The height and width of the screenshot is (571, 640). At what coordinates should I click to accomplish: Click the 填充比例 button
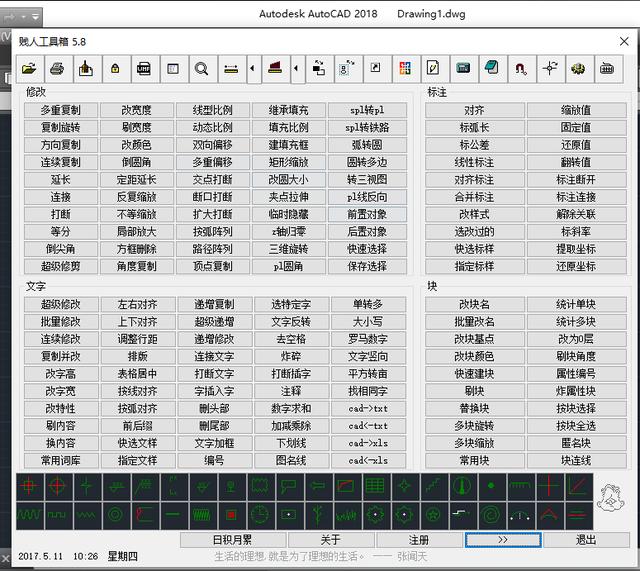(289, 127)
